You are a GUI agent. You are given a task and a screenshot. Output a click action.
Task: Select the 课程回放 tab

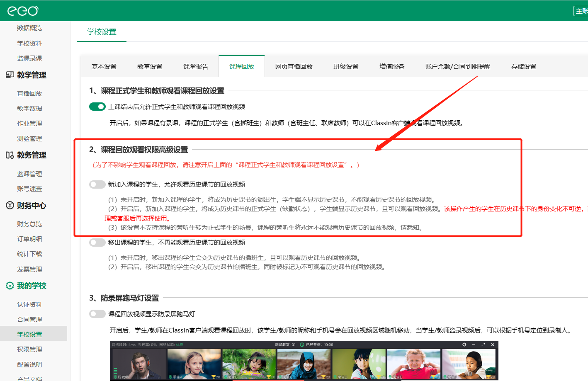pos(242,66)
